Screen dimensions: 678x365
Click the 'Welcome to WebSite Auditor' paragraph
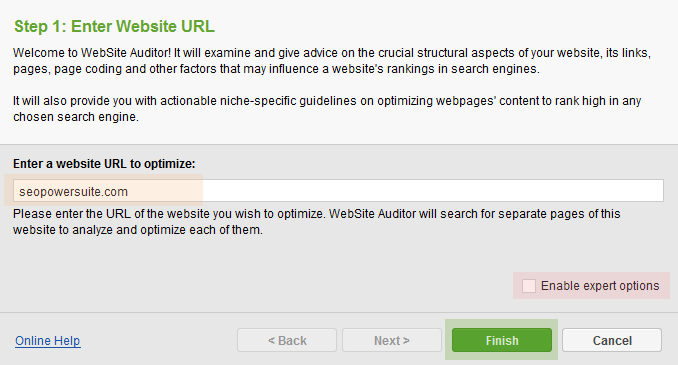point(332,61)
